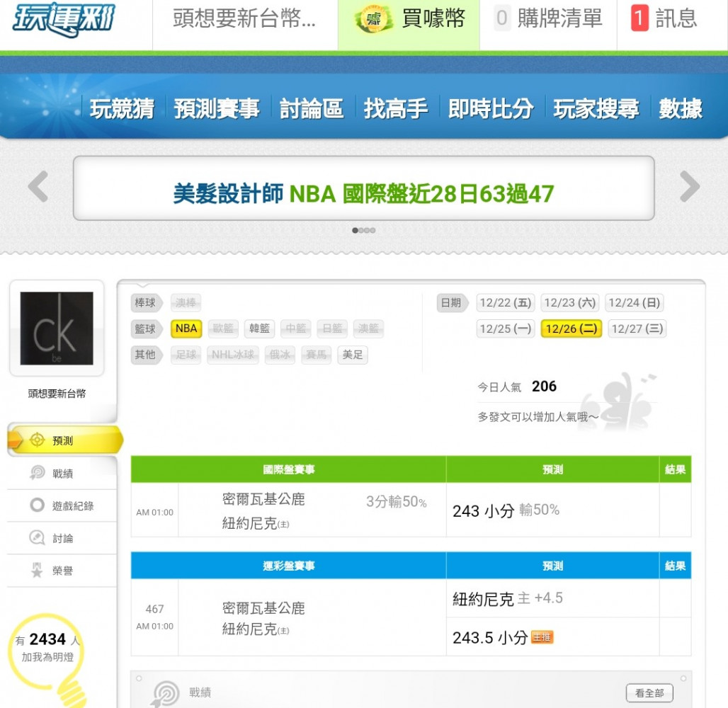This screenshot has width=728, height=708.
Task: Click the ck profile avatar
Action: point(57,329)
